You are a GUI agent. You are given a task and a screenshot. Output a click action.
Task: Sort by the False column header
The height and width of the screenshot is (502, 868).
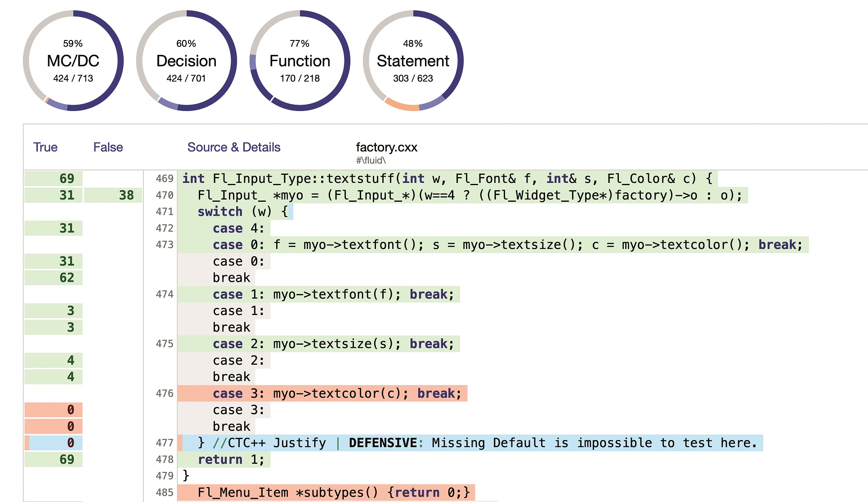108,147
